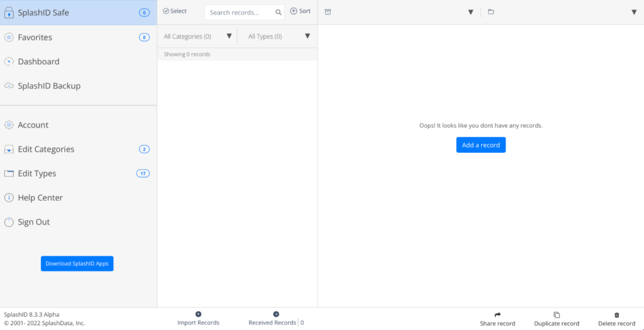Click the Edit Types badge 17

[x=143, y=173]
